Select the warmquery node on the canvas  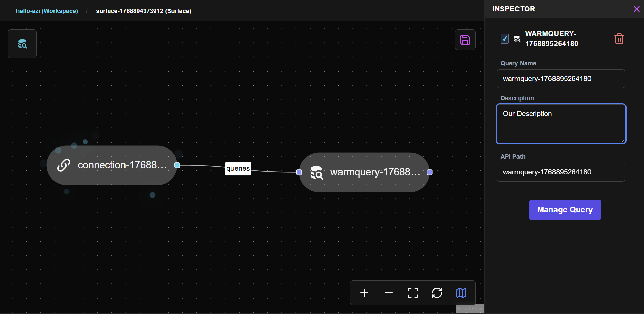[x=364, y=172]
